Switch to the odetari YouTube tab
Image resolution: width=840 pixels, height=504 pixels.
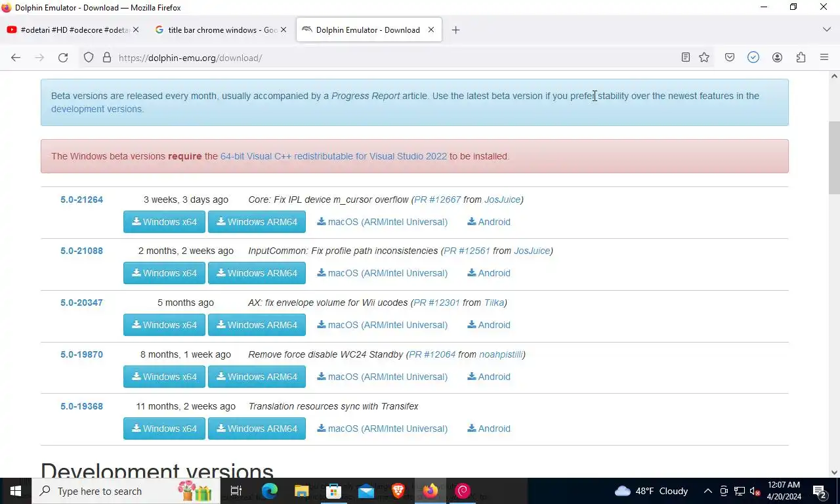[72, 30]
